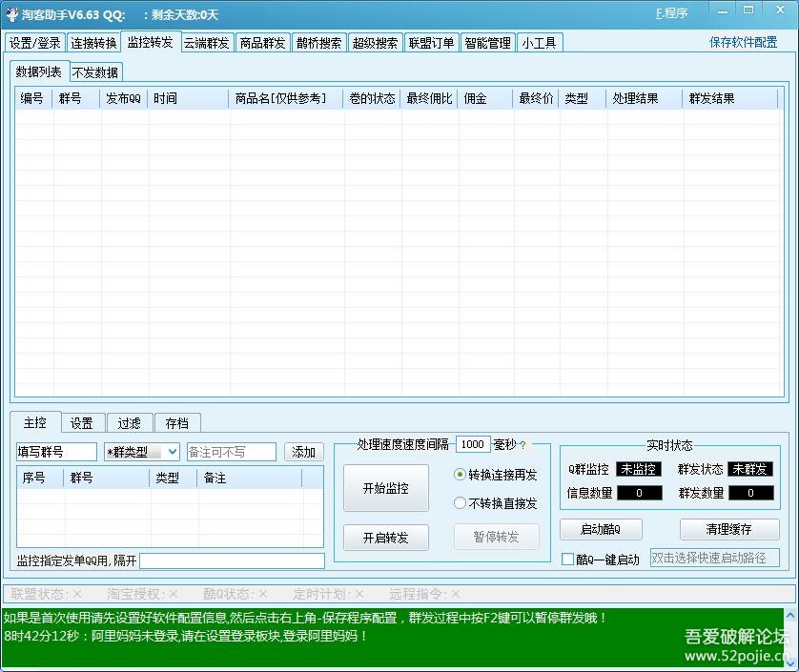Open the 存档 lower tab
Screen dimensions: 799x672
(x=177, y=423)
